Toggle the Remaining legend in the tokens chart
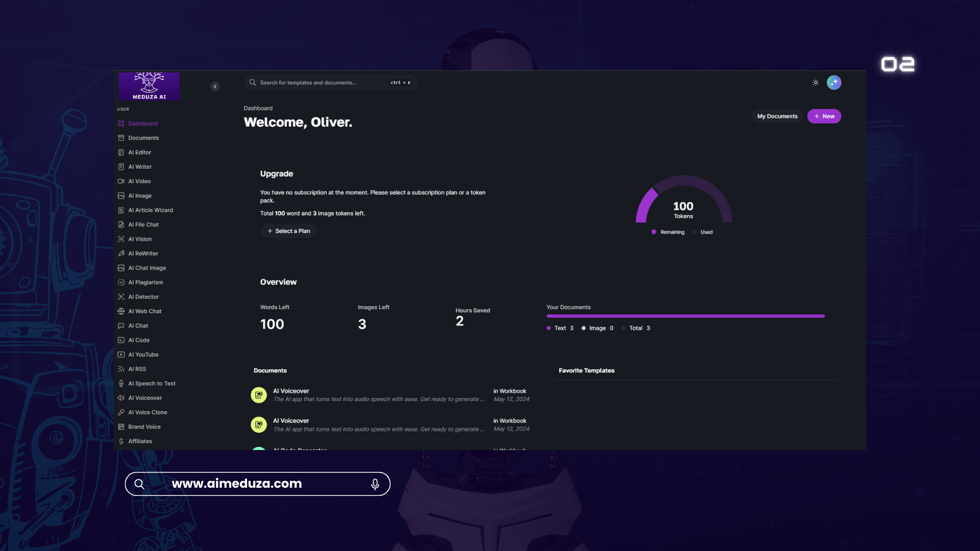The height and width of the screenshot is (551, 980). (x=668, y=232)
